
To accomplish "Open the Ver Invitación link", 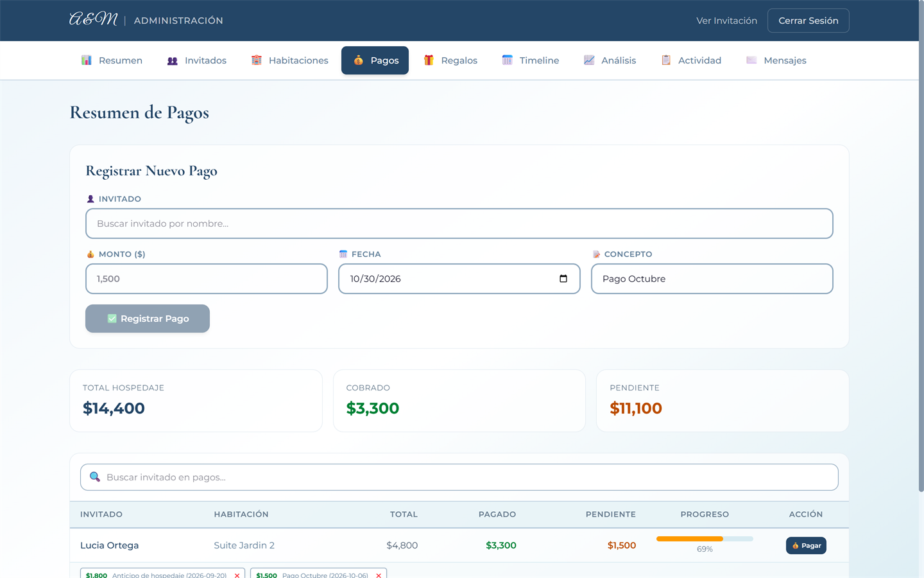I will [x=726, y=21].
